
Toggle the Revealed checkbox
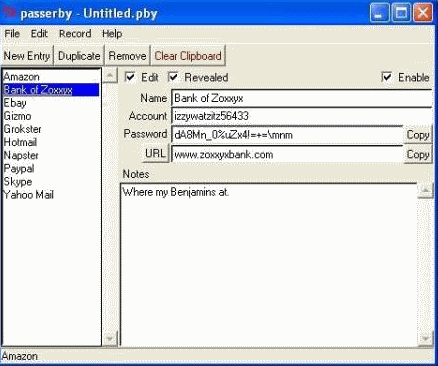(173, 77)
